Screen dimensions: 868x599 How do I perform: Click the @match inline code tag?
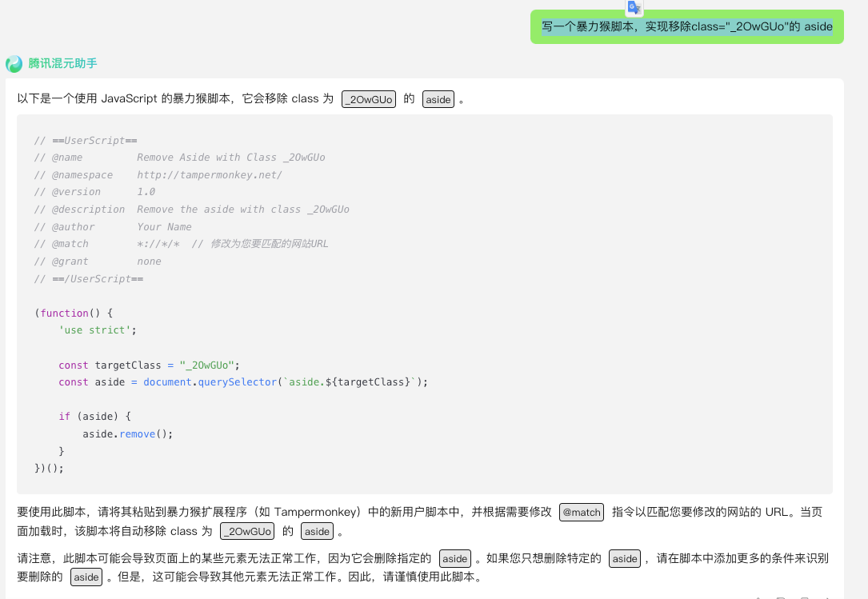(x=582, y=512)
